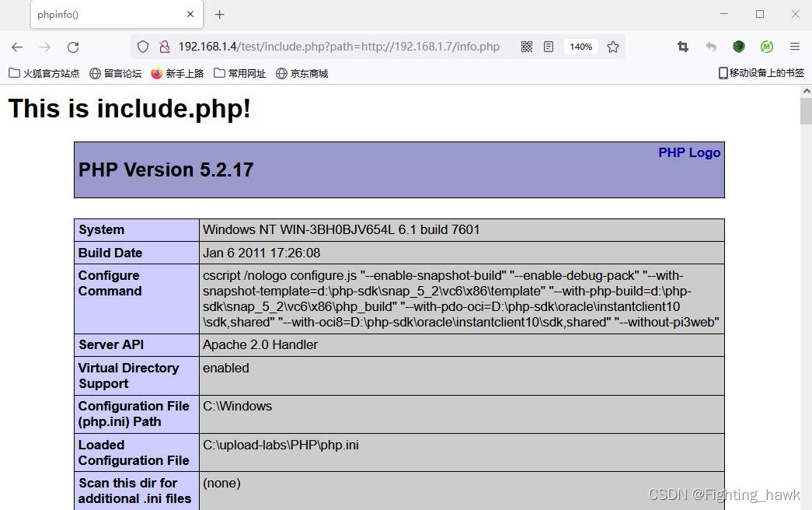The height and width of the screenshot is (510, 812).
Task: Open the Firefox hamburger menu
Action: [x=795, y=47]
